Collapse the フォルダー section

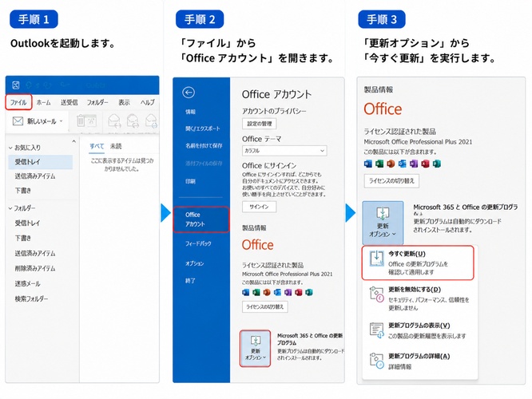click(10, 208)
